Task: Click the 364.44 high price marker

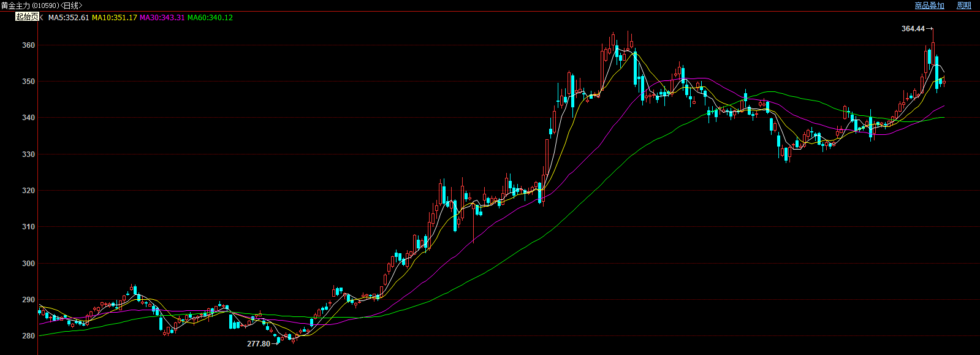Action: pyautogui.click(x=913, y=29)
